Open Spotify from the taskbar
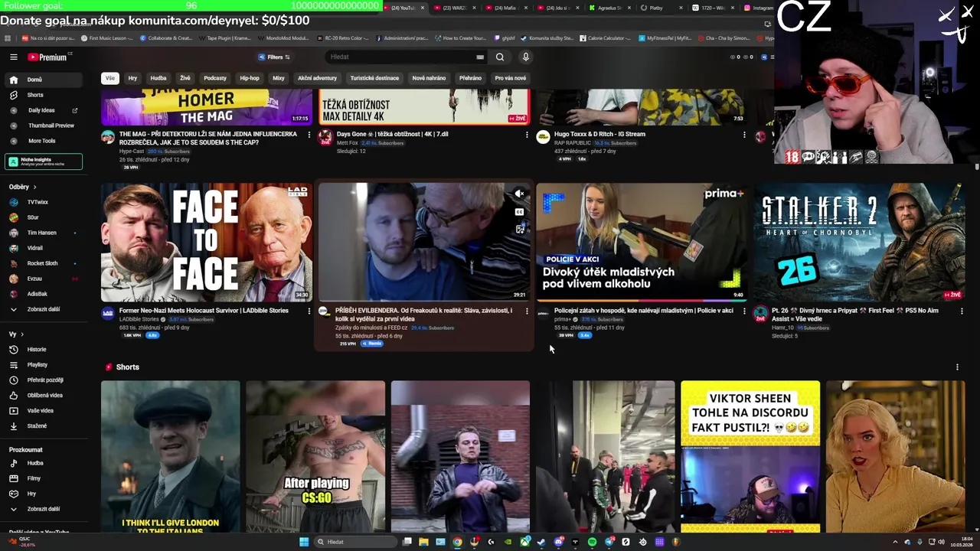 (x=592, y=542)
